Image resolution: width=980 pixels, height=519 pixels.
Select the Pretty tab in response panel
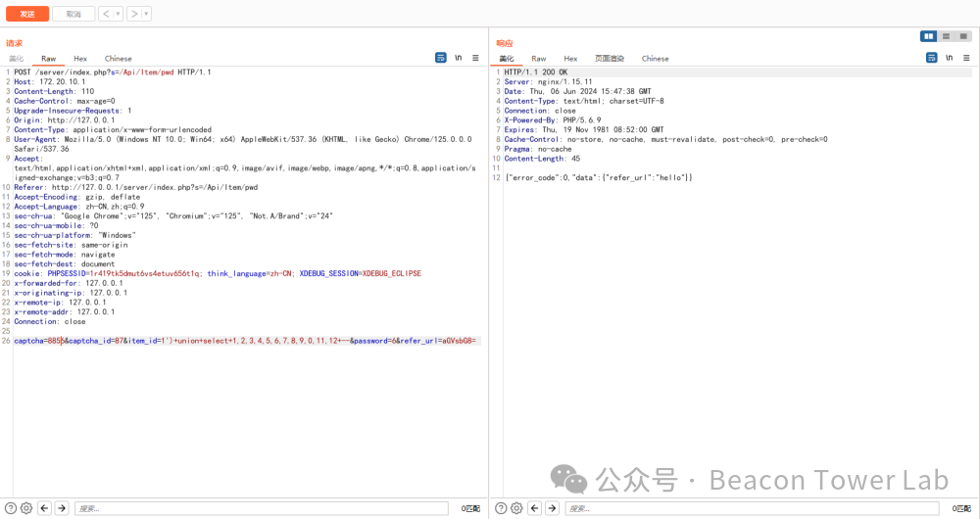click(507, 59)
